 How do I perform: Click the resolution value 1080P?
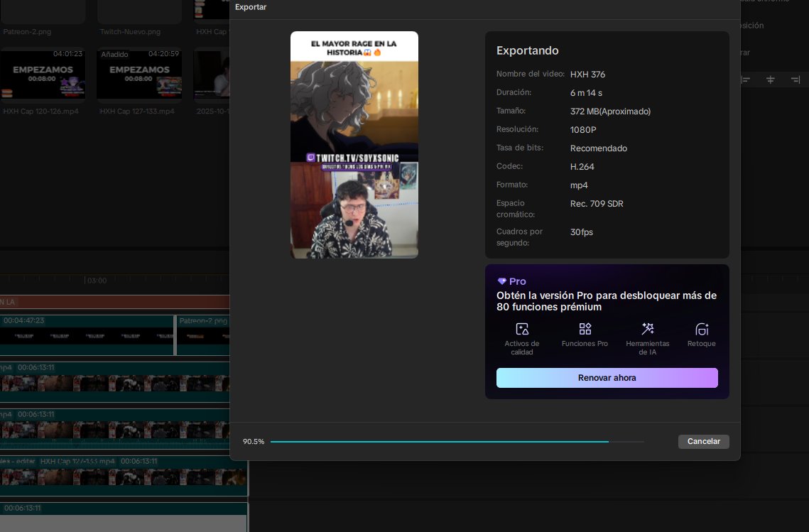[x=583, y=130]
